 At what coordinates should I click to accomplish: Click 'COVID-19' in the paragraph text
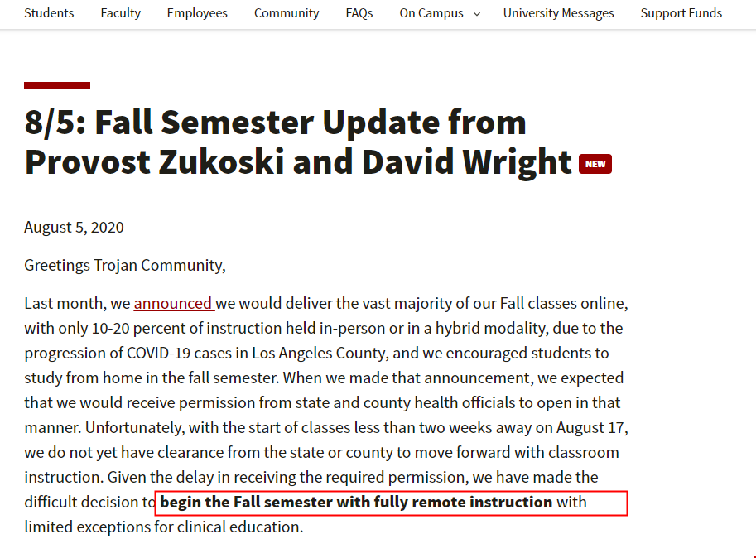coord(158,354)
